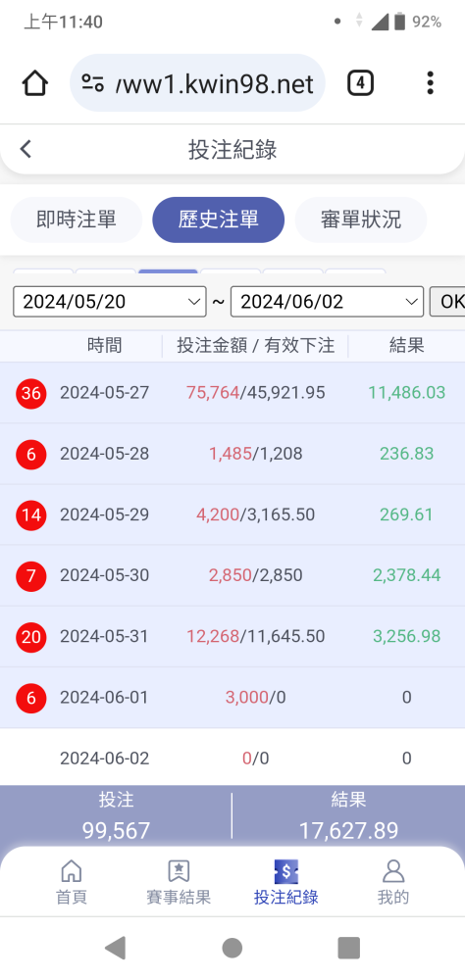The width and height of the screenshot is (465, 980).
Task: Open the 2024-05-27 record row date
Action: pos(105,393)
